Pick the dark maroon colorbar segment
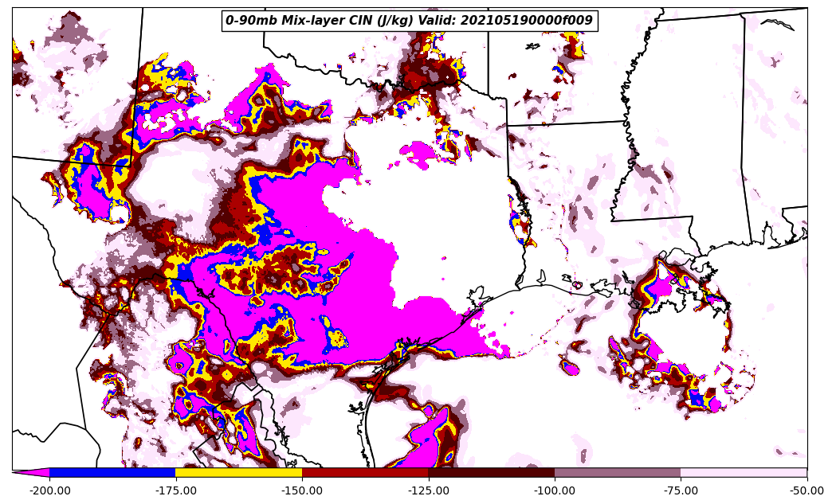The image size is (832, 504). [x=491, y=473]
